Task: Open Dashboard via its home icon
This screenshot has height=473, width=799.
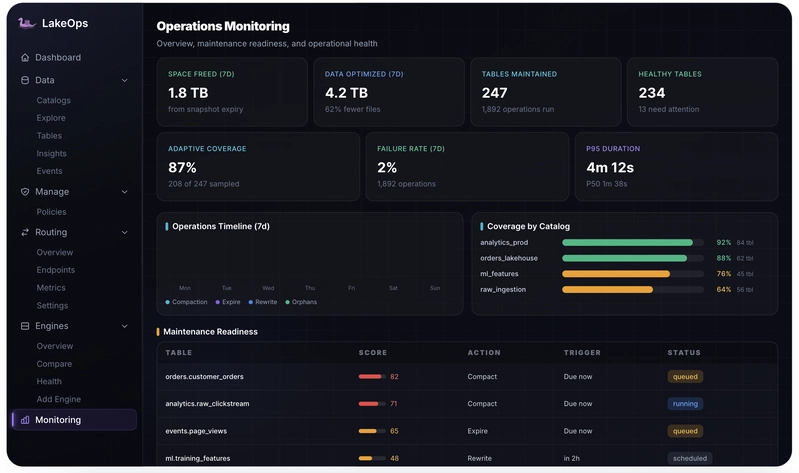Action: click(x=25, y=58)
